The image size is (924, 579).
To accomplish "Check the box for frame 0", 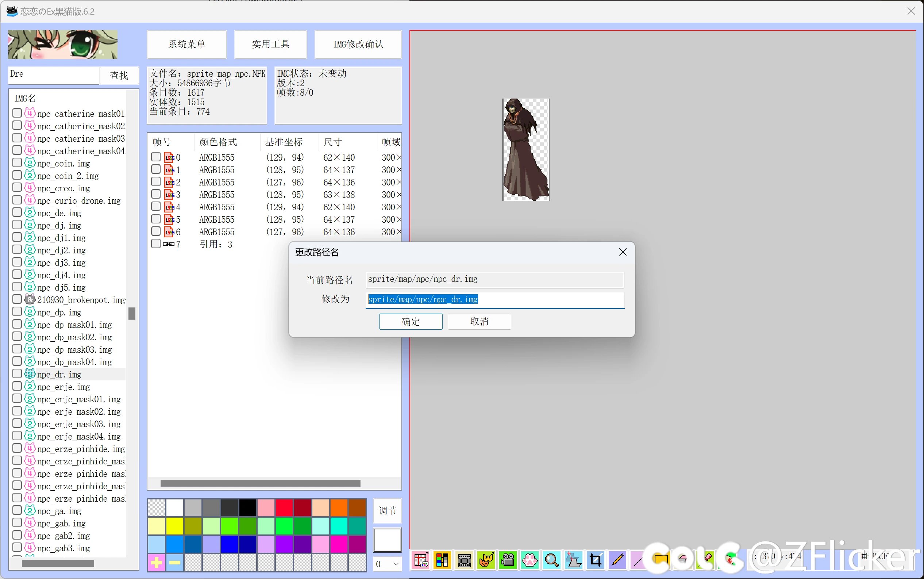I will (x=155, y=157).
